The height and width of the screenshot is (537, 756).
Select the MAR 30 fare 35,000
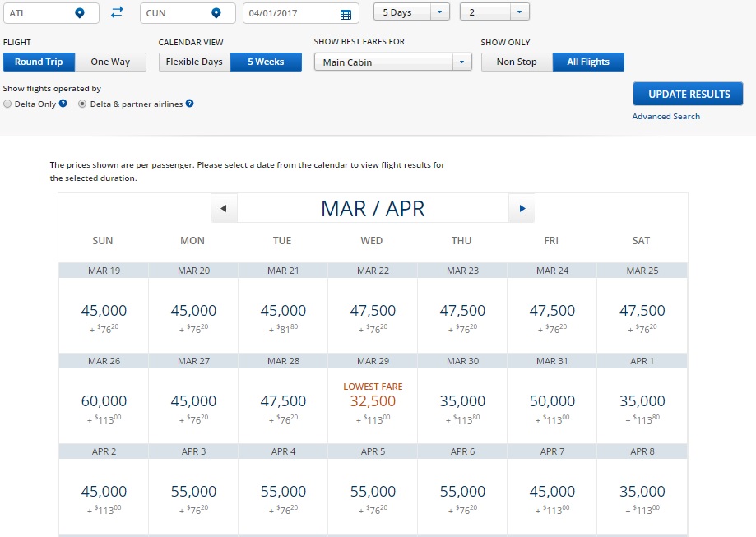[462, 405]
